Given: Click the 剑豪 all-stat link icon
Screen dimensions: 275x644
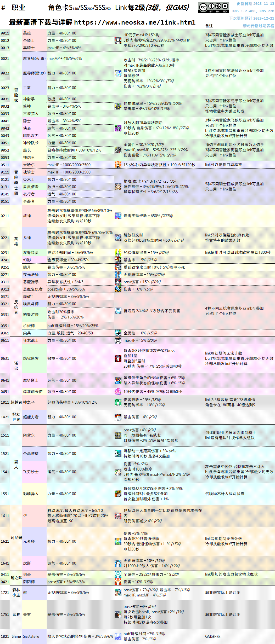Looking at the screenshot, I should click(x=118, y=575).
